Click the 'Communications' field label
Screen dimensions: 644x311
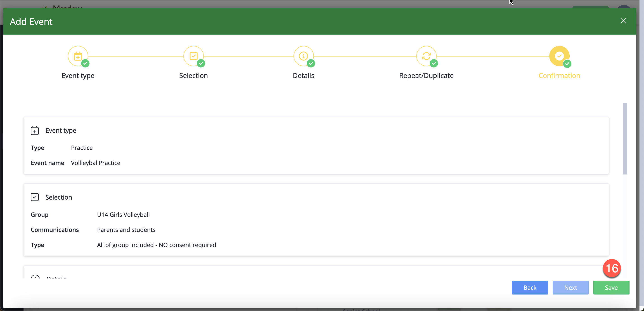click(55, 230)
